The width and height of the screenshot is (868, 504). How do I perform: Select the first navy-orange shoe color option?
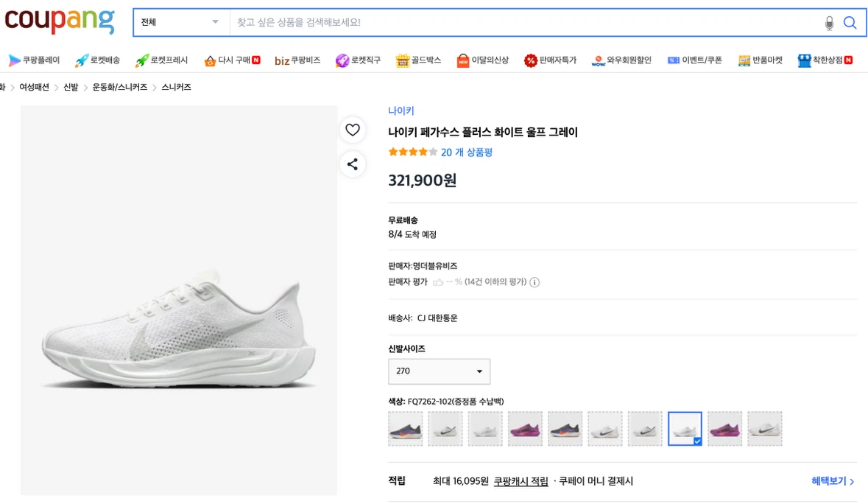click(405, 429)
